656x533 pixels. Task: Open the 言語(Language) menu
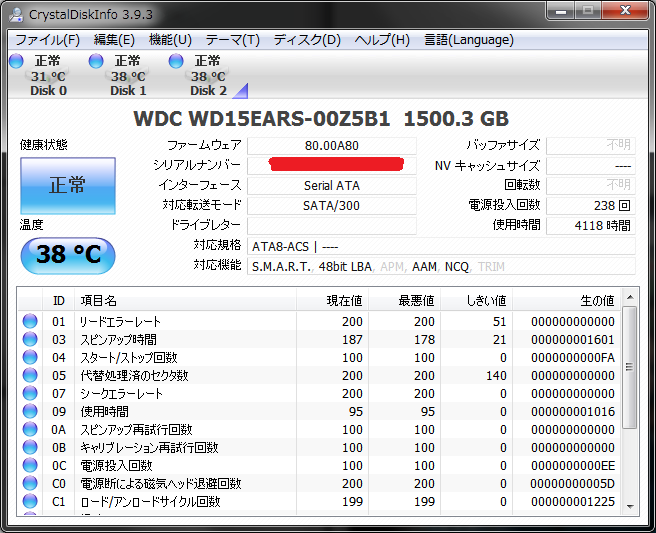pyautogui.click(x=469, y=40)
